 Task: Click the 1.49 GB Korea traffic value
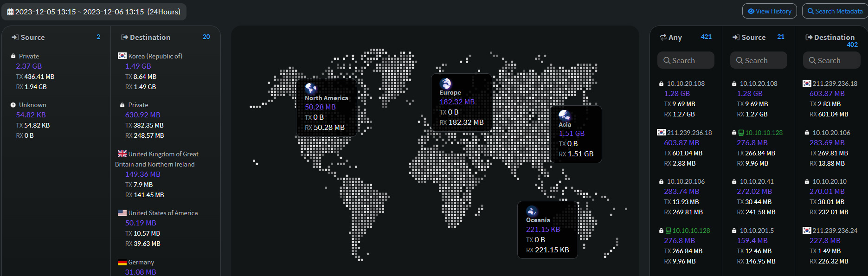[138, 66]
